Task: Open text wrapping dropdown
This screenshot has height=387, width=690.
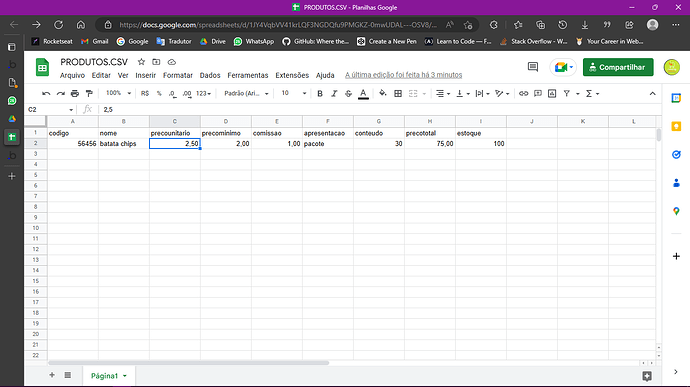Action: pyautogui.click(x=482, y=93)
